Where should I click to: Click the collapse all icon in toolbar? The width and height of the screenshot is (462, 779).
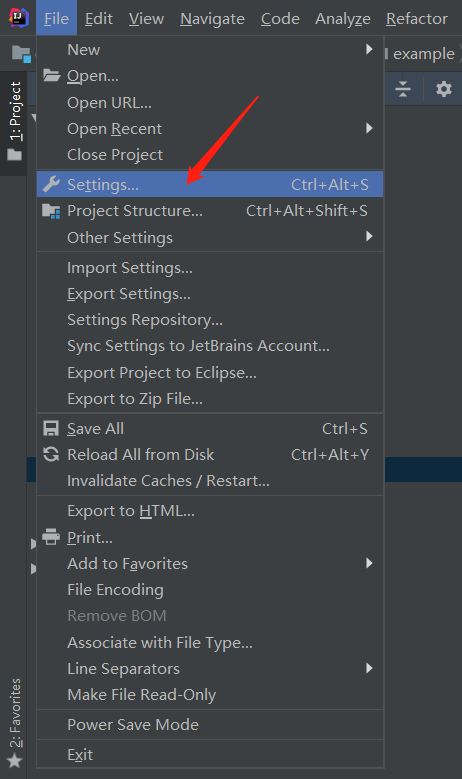tap(403, 89)
